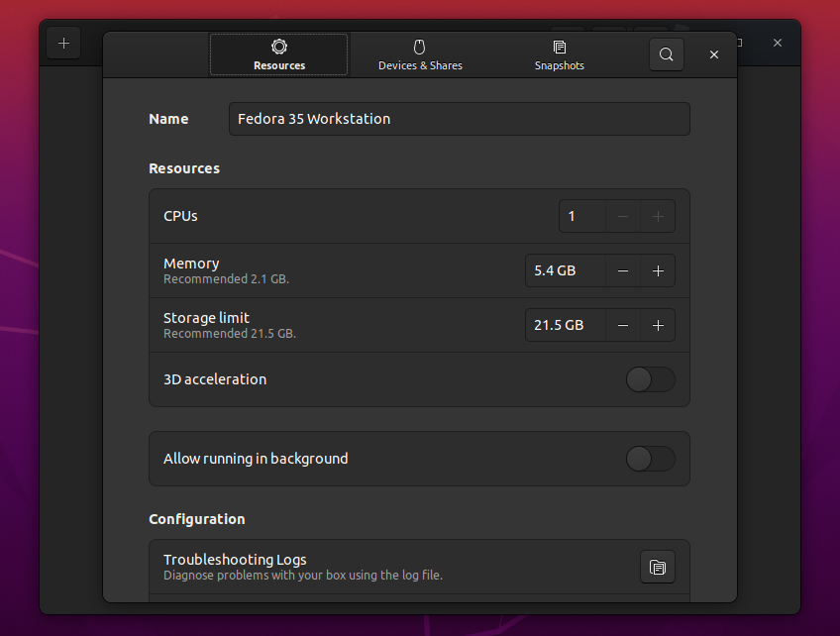Increase Storage limit with the plus button

coord(658,325)
